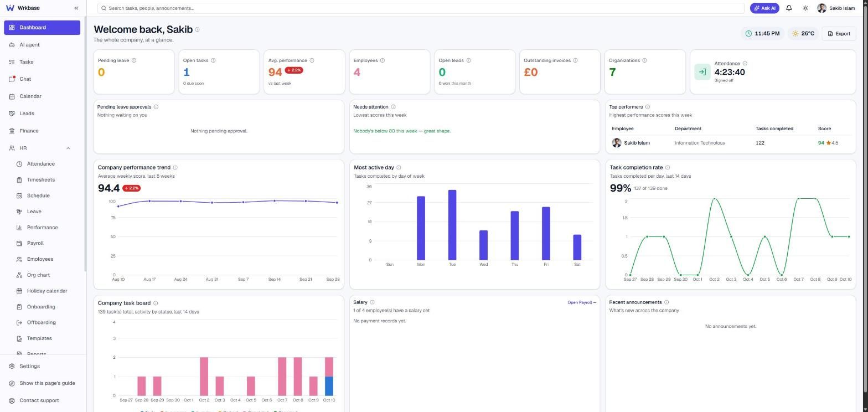Click info icon beside Company task board

click(156, 303)
